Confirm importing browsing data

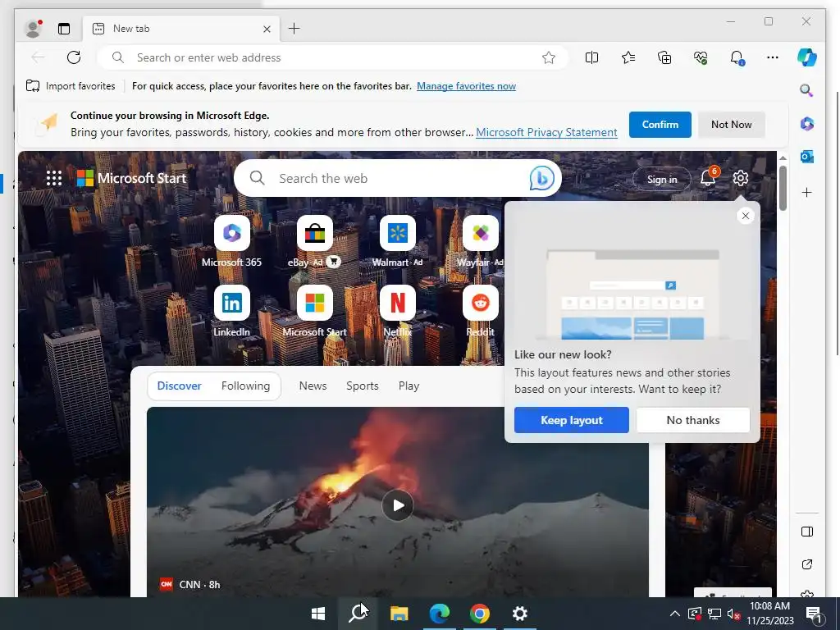click(660, 125)
